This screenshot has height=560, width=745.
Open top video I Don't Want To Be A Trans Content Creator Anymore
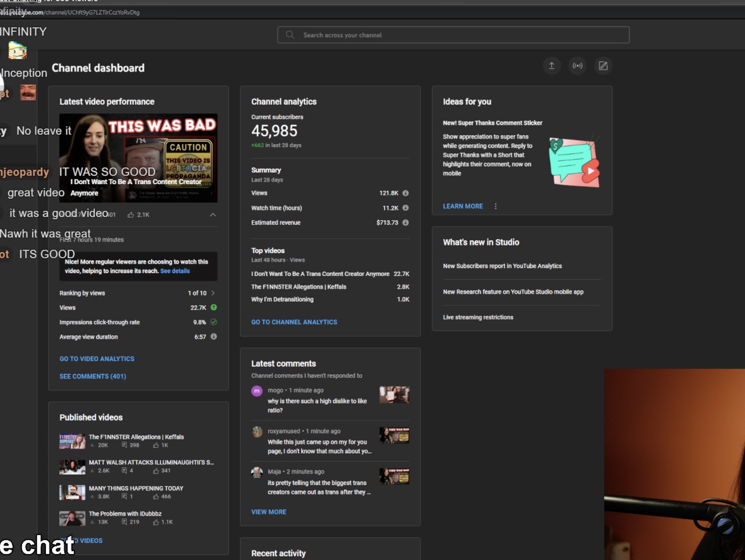click(320, 274)
